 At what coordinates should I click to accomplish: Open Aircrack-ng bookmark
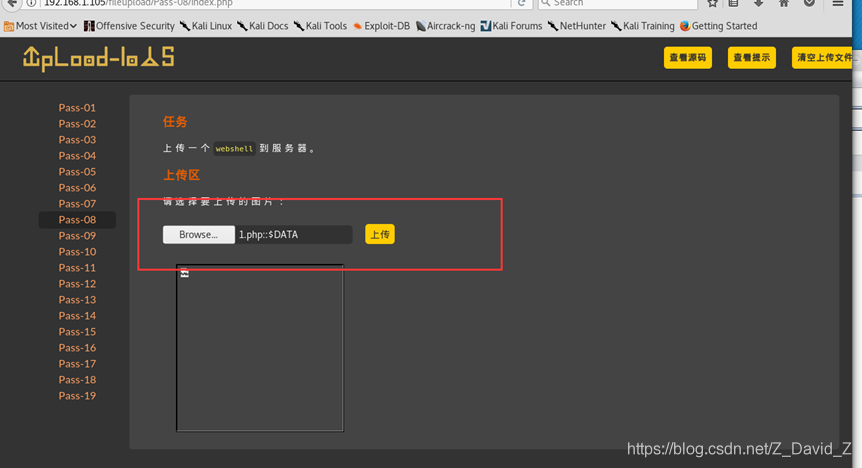(x=445, y=26)
